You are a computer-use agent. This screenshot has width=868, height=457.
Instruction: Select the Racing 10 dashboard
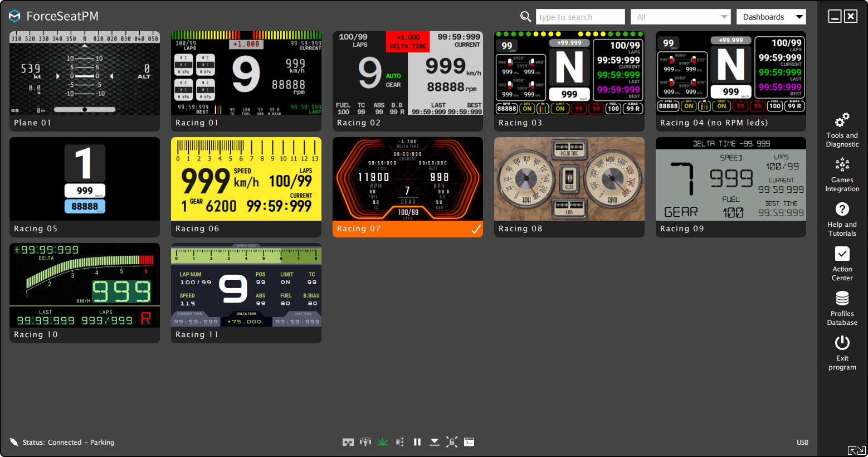pos(85,293)
